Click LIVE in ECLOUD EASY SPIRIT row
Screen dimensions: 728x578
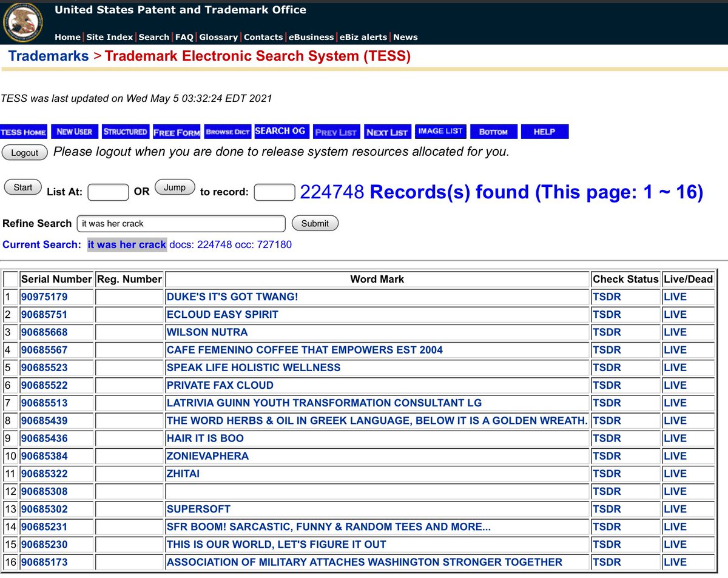tap(675, 314)
